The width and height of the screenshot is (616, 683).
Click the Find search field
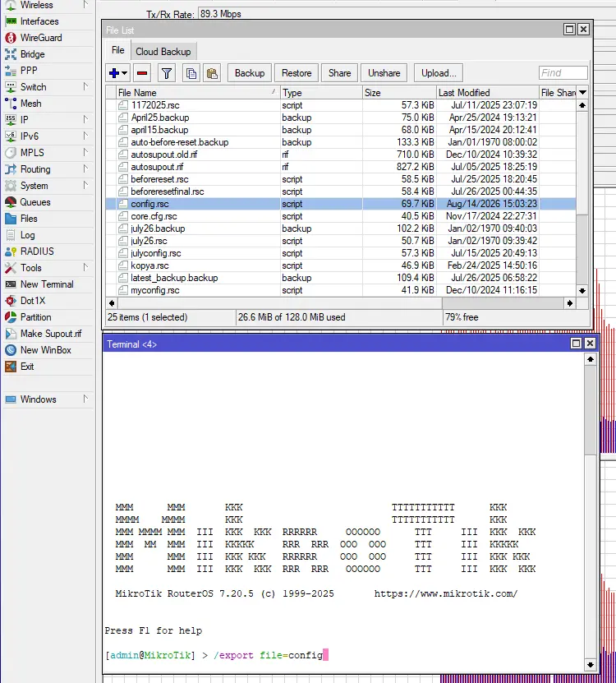(x=563, y=73)
